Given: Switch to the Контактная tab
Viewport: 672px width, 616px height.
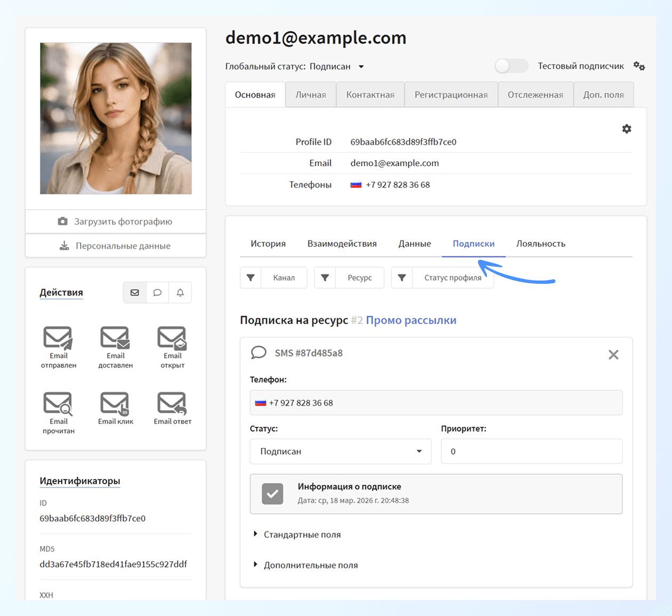Looking at the screenshot, I should pyautogui.click(x=370, y=95).
